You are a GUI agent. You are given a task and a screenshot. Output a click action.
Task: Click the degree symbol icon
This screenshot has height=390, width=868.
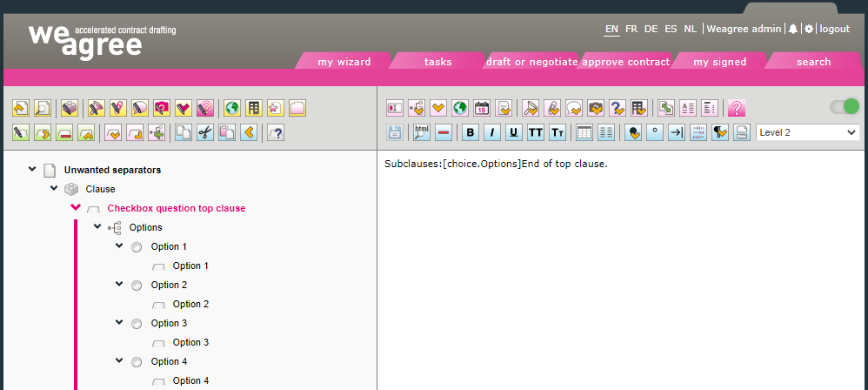[x=655, y=132]
